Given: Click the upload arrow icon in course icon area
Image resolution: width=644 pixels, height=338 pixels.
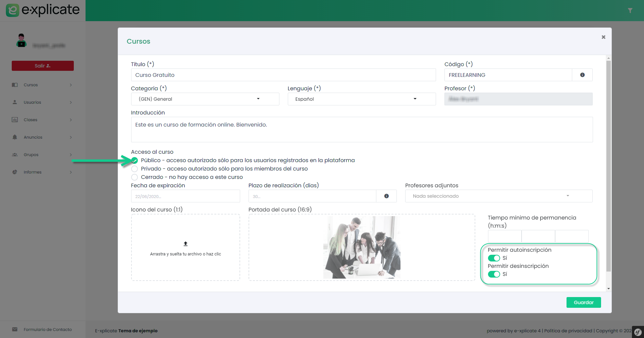Looking at the screenshot, I should [x=185, y=244].
